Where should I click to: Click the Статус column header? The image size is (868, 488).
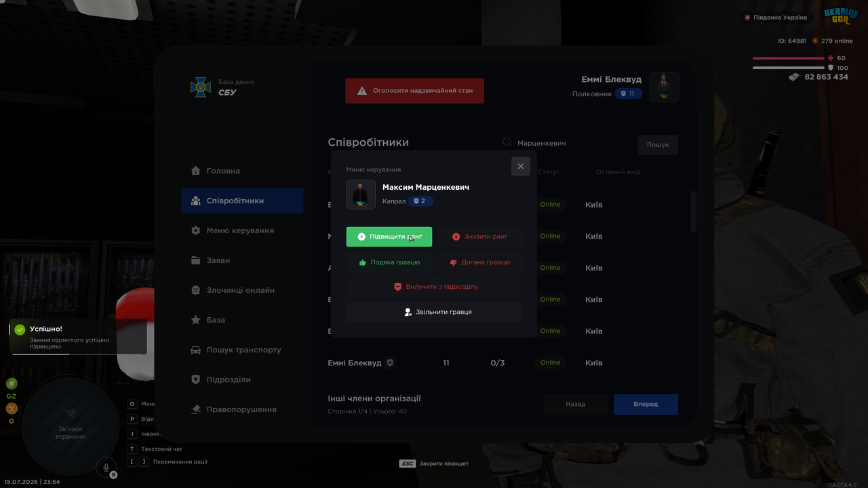(x=549, y=172)
